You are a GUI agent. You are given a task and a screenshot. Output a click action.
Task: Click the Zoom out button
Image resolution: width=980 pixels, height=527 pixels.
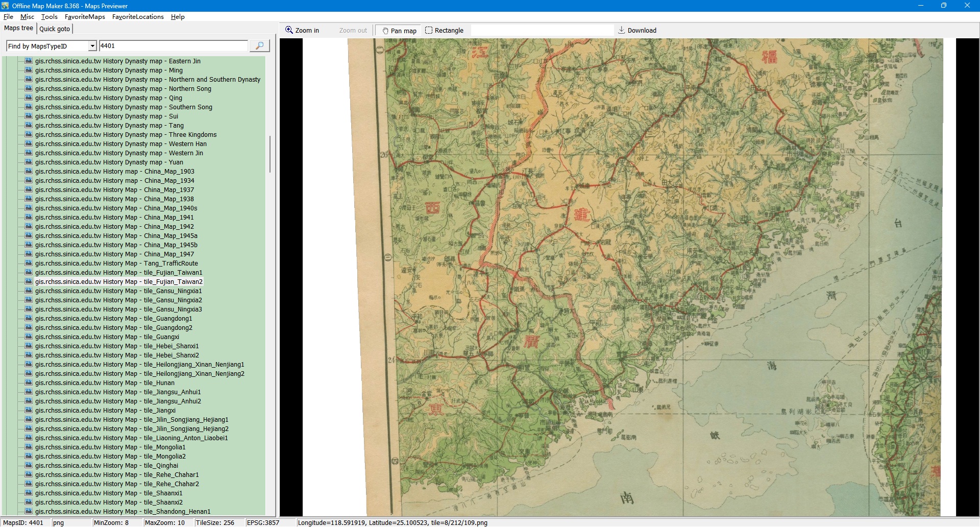point(353,31)
